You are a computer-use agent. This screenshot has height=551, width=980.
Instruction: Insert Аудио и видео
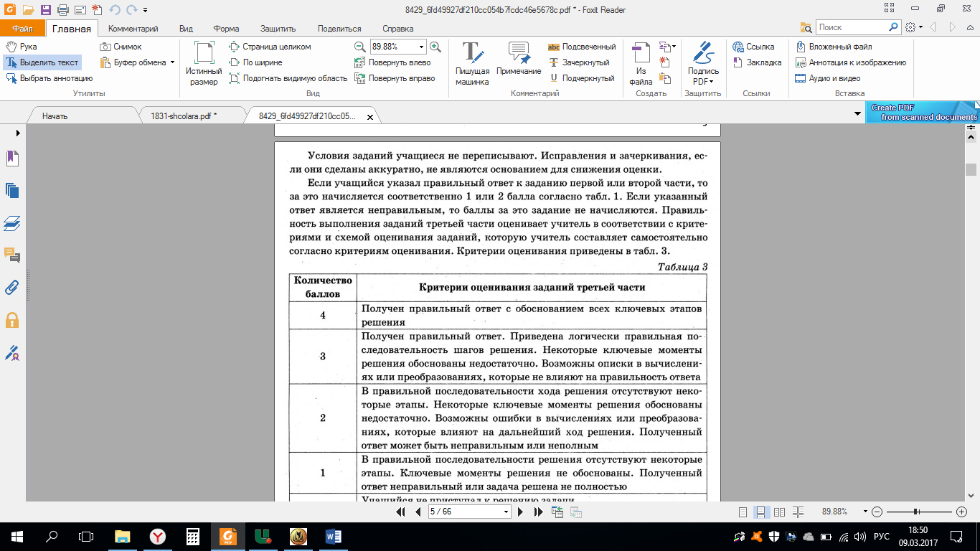coord(828,78)
